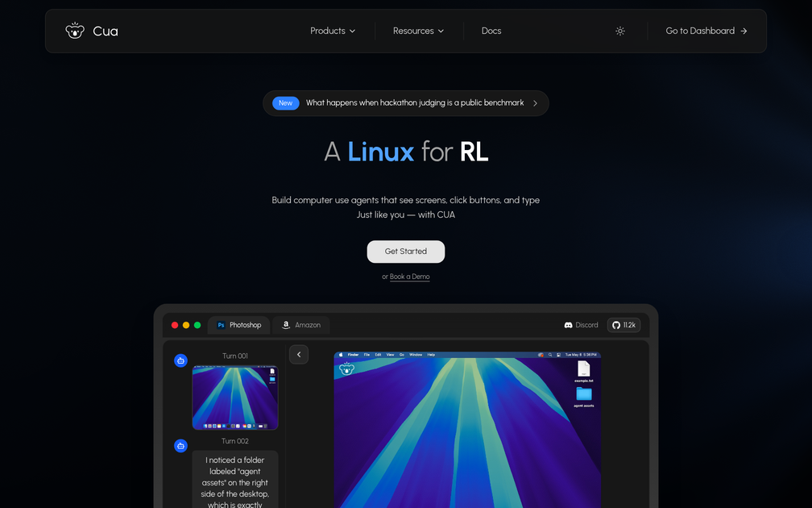Image resolution: width=812 pixels, height=508 pixels.
Task: Toggle light mode with the sun icon
Action: (619, 31)
